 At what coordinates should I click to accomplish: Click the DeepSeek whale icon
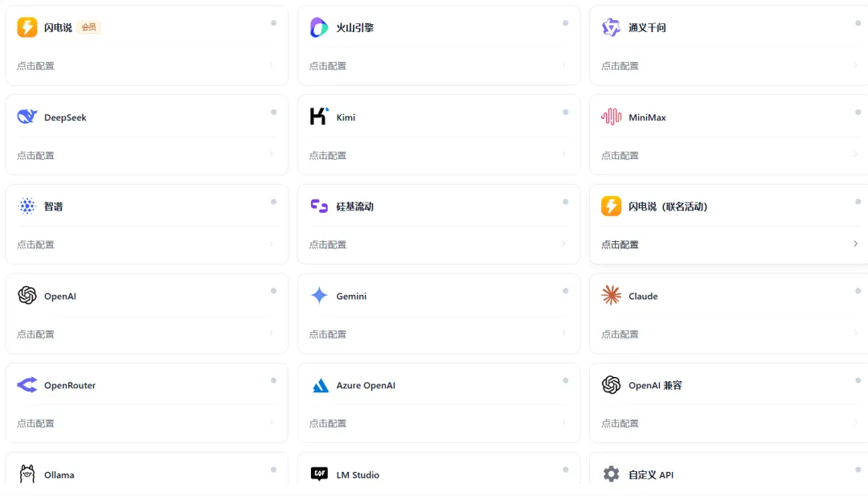coord(27,117)
